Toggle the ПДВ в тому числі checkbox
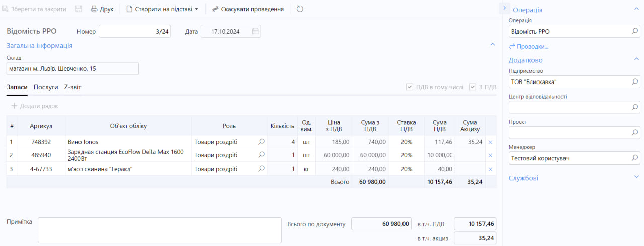 click(410, 87)
